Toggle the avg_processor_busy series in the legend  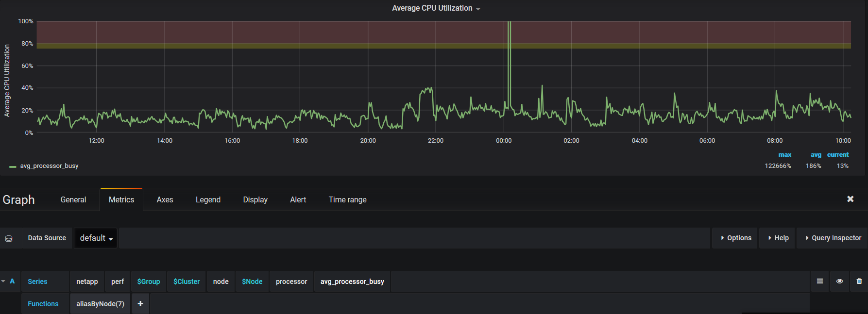click(x=49, y=166)
